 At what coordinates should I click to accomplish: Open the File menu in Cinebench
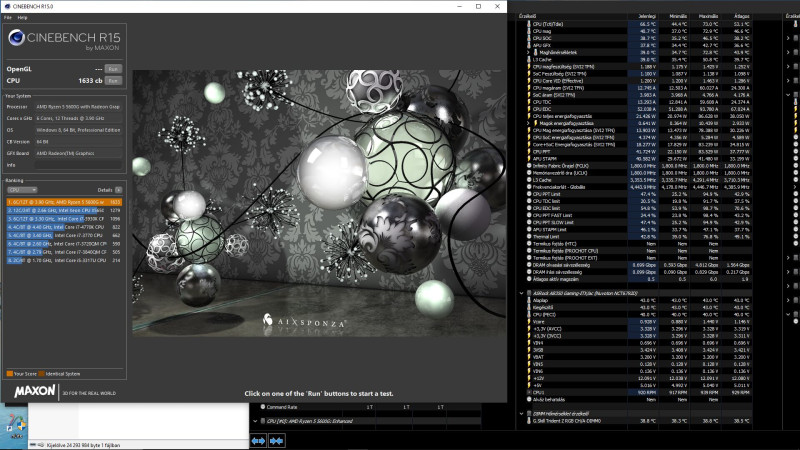coord(8,17)
